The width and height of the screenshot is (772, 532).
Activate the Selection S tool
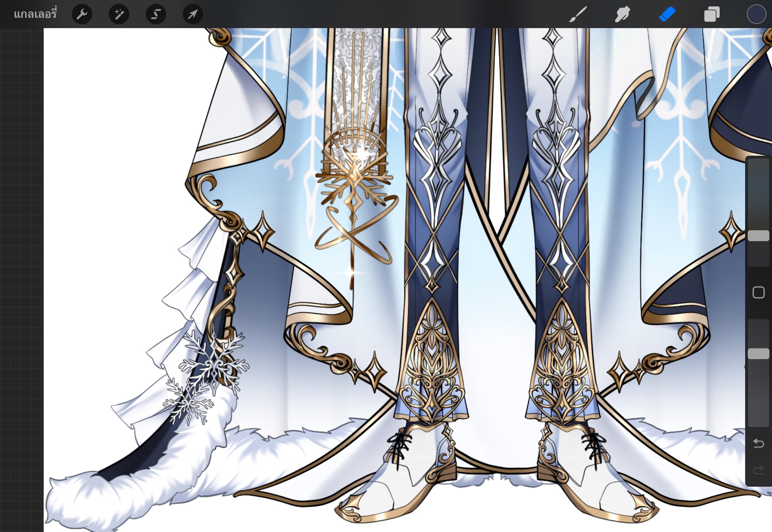point(156,14)
